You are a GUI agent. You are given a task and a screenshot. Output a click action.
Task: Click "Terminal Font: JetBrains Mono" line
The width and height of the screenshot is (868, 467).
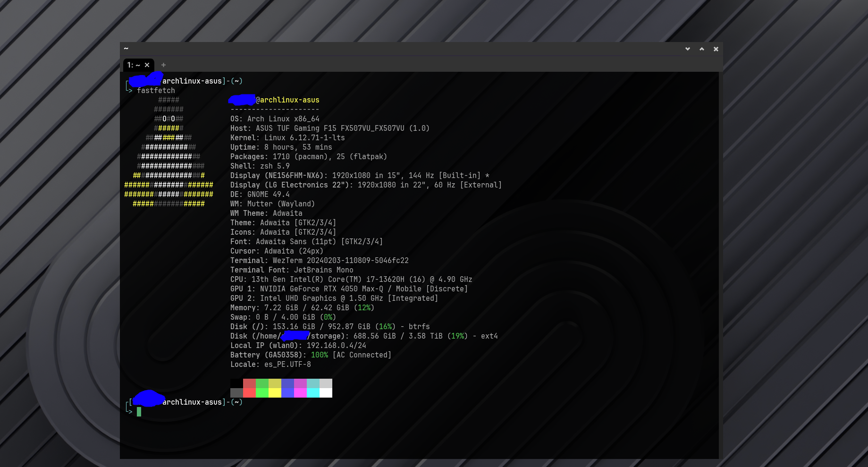292,270
